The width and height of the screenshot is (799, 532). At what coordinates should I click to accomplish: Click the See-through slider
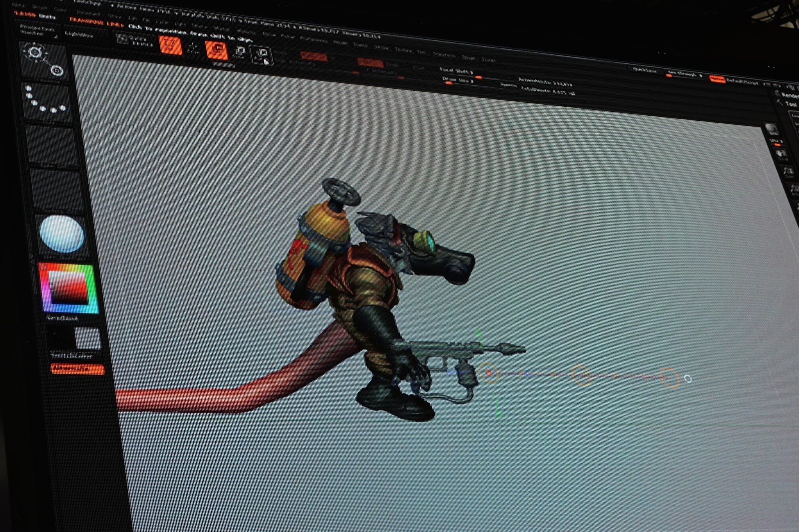coord(686,74)
